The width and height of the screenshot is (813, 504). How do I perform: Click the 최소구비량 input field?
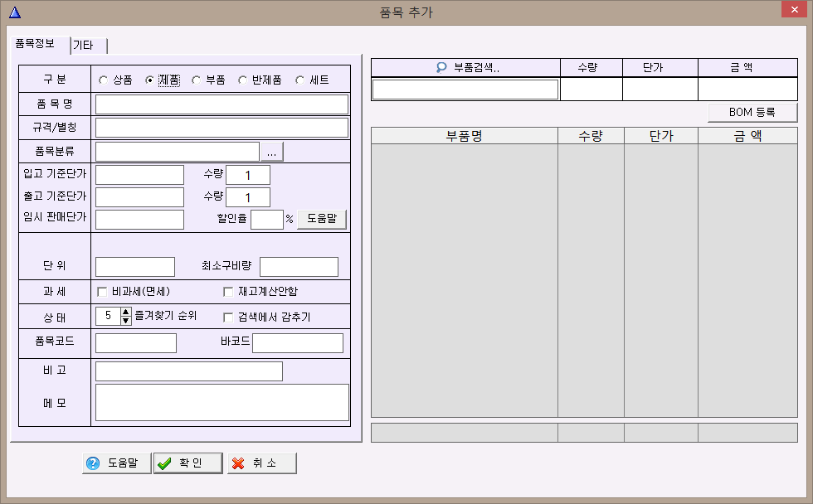click(299, 267)
